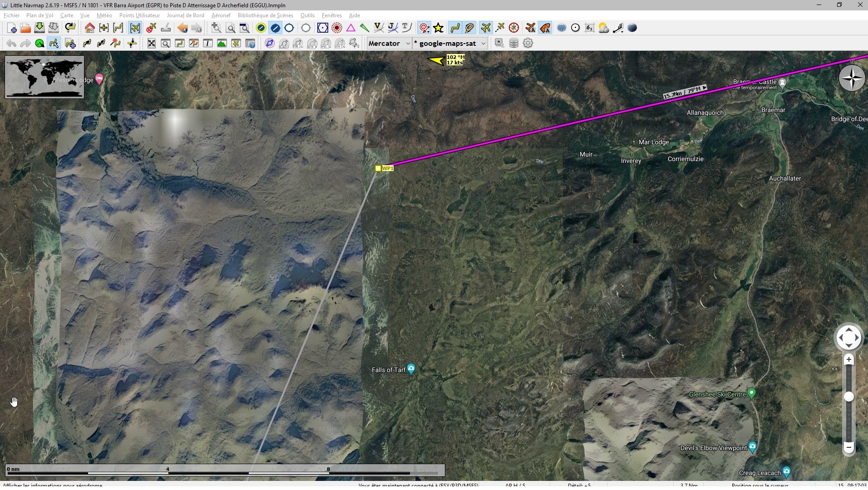Click the map zoom slider handle
Image resolution: width=868 pixels, height=490 pixels.
tap(848, 397)
